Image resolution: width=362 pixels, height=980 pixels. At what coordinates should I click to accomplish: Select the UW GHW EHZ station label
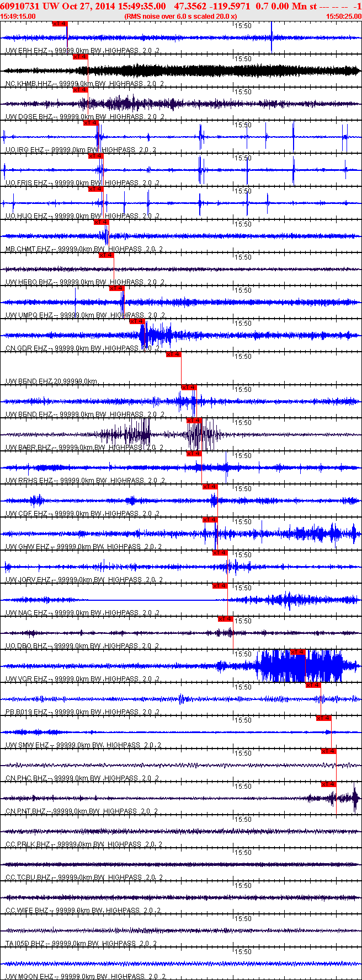pyautogui.click(x=83, y=547)
